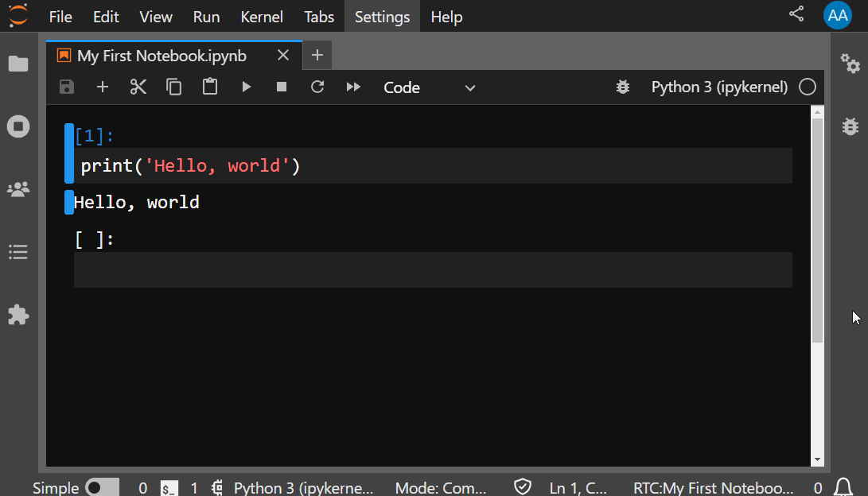Viewport: 868px width, 496px height.
Task: Click the notebook trust shield icon
Action: click(523, 486)
